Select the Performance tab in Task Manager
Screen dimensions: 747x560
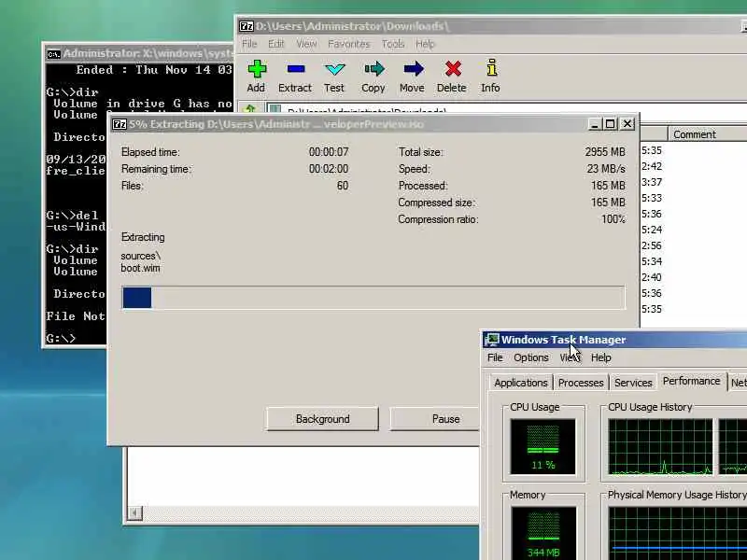click(x=691, y=381)
